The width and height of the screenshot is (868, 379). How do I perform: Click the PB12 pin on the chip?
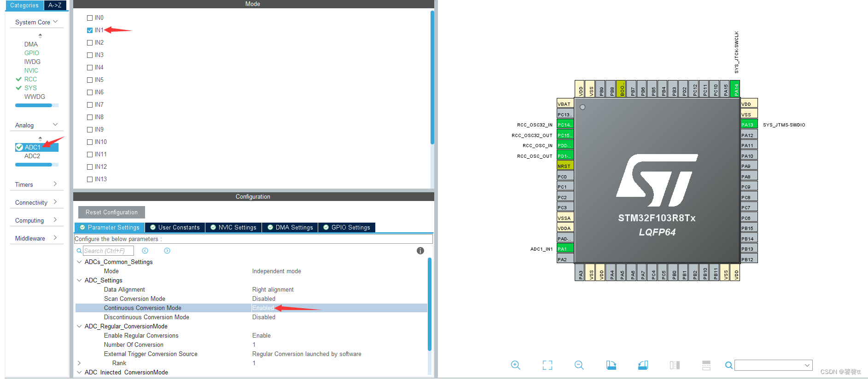pyautogui.click(x=749, y=259)
